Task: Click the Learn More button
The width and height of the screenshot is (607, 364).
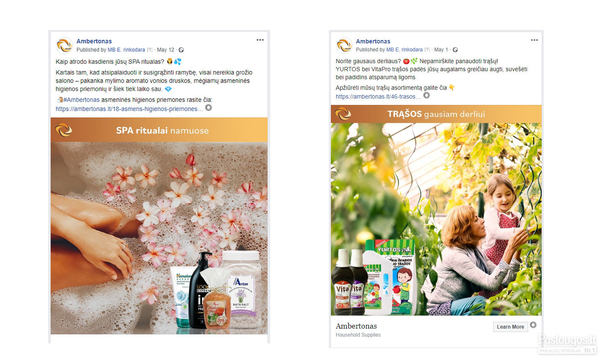Action: (510, 327)
